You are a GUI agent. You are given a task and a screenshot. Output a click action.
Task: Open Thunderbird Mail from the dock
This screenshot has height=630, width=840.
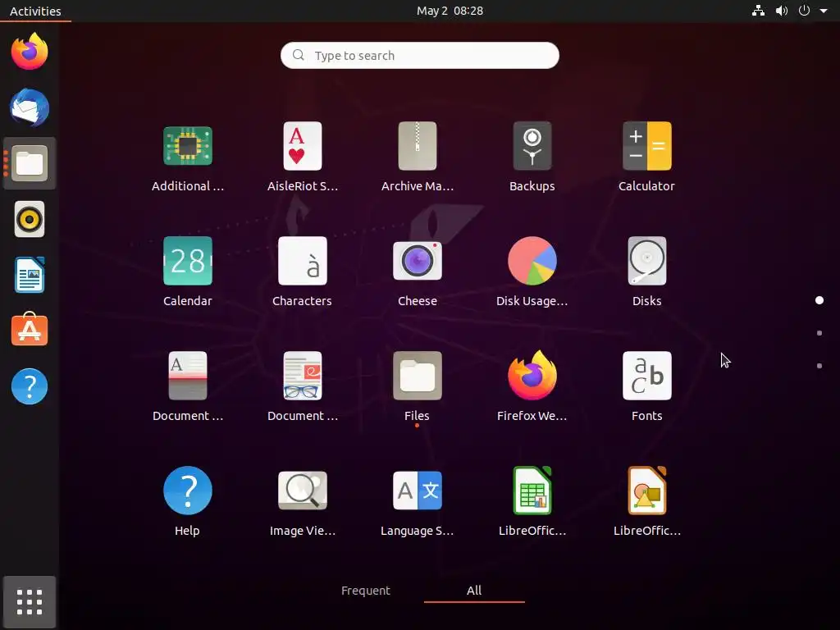(x=30, y=107)
